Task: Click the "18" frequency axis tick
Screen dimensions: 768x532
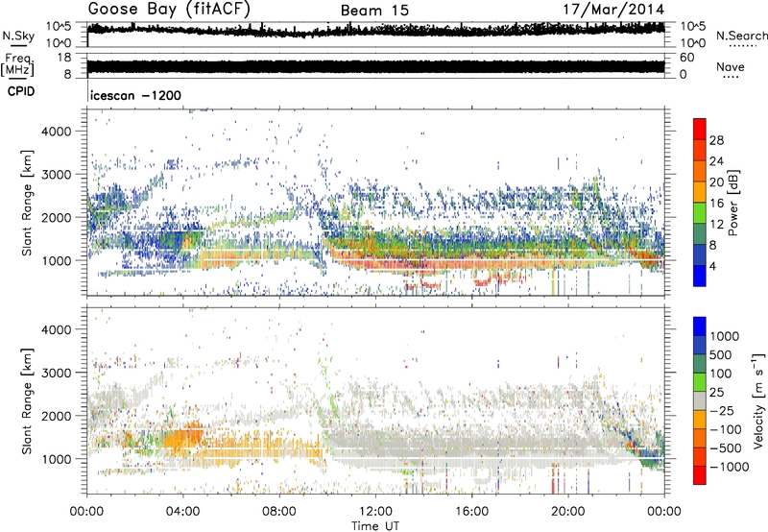Action: [64, 58]
